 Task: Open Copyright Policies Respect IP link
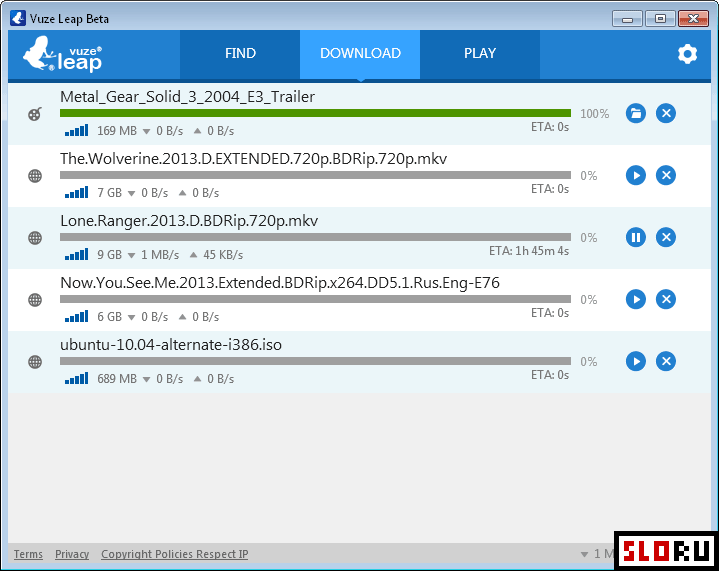(x=175, y=554)
